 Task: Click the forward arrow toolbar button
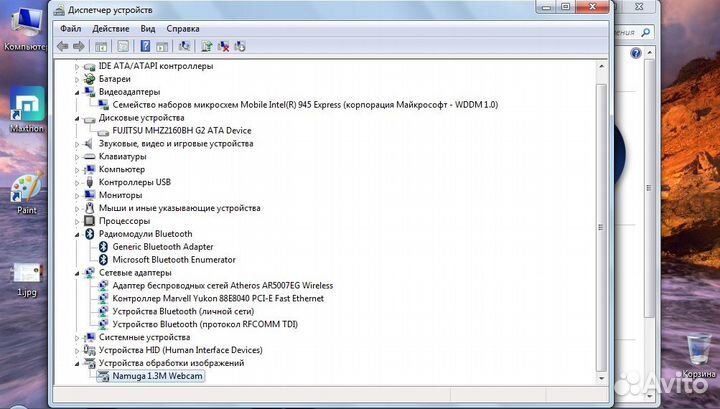click(79, 46)
